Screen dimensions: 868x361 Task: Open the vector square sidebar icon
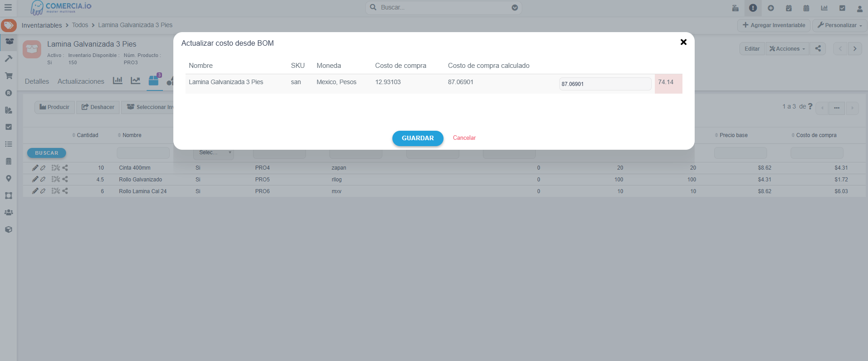point(9,195)
